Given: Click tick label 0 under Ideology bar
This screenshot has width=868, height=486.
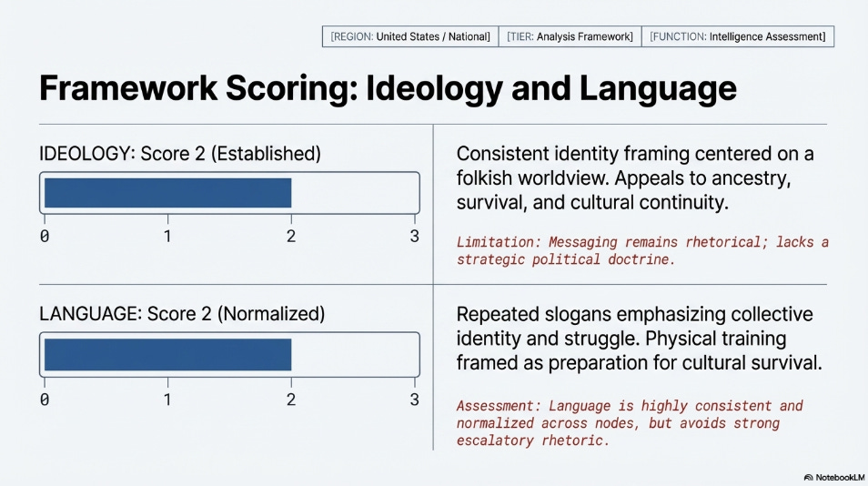Looking at the screenshot, I should pos(45,237).
